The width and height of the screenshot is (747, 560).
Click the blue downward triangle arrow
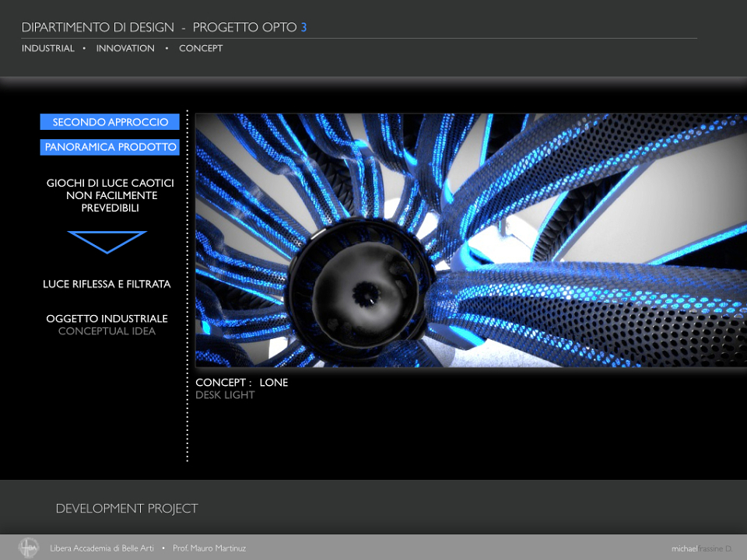[107, 242]
